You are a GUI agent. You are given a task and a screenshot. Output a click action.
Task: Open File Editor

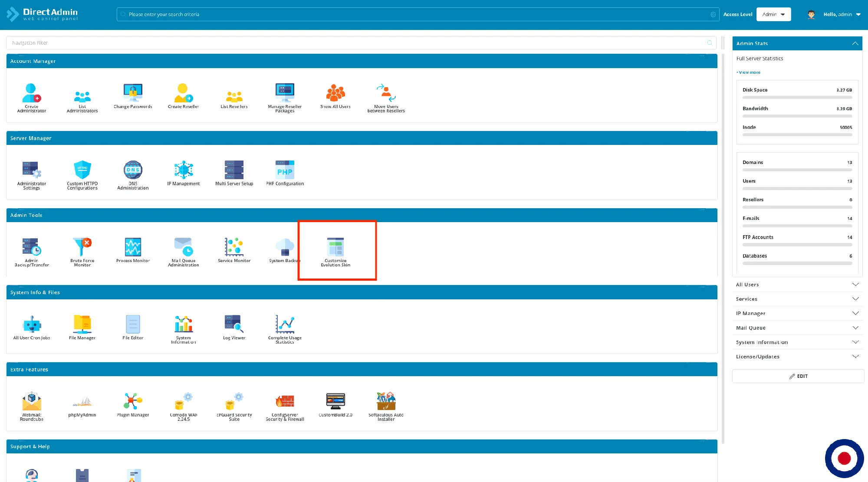pyautogui.click(x=133, y=327)
